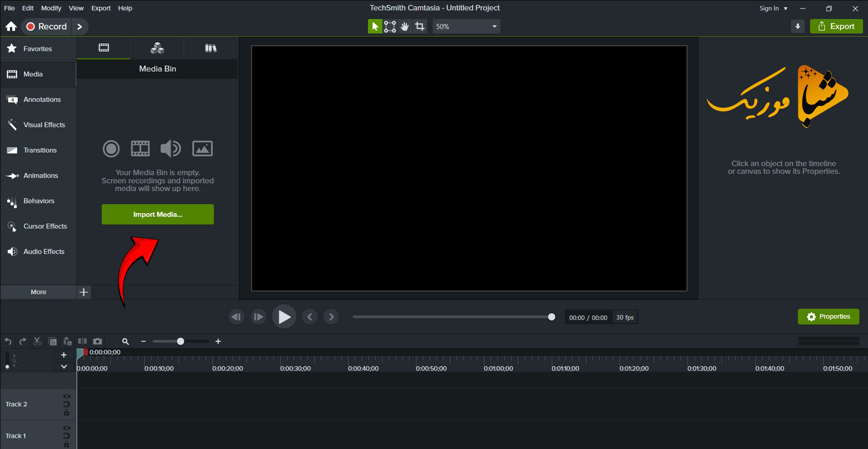
Task: Undo the last action
Action: point(8,341)
